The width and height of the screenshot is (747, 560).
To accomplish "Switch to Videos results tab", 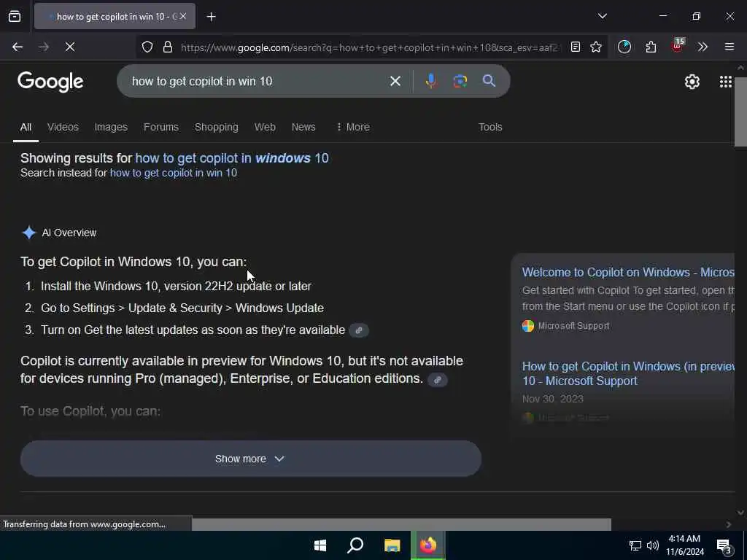I will [63, 127].
